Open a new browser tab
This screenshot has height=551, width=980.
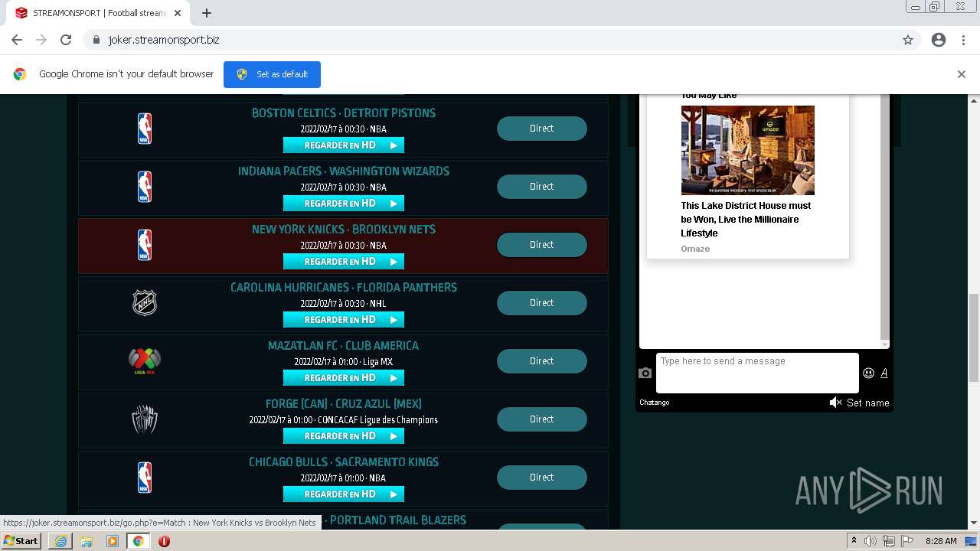(207, 13)
